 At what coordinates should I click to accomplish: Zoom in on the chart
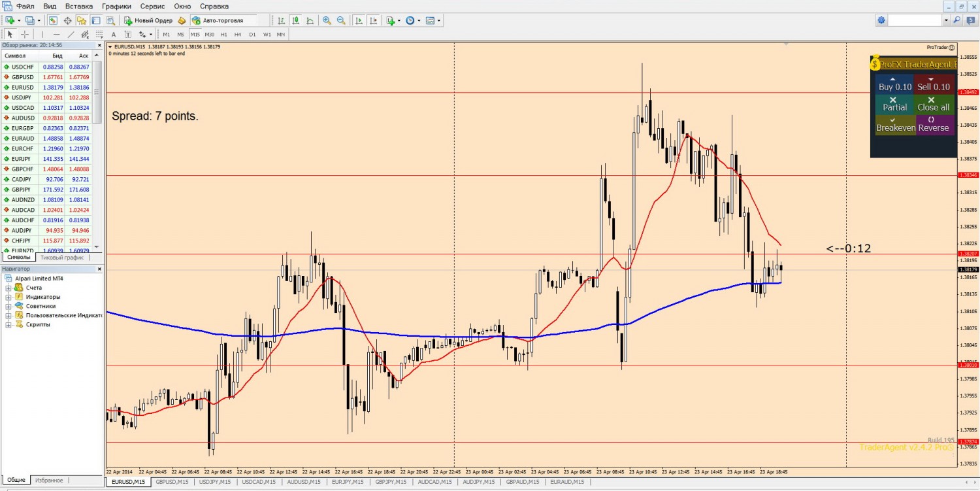(327, 20)
